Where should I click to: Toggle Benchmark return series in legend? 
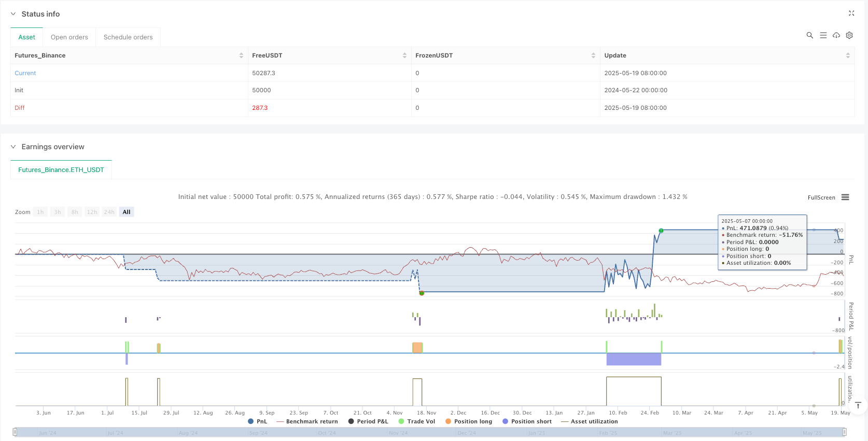point(307,421)
